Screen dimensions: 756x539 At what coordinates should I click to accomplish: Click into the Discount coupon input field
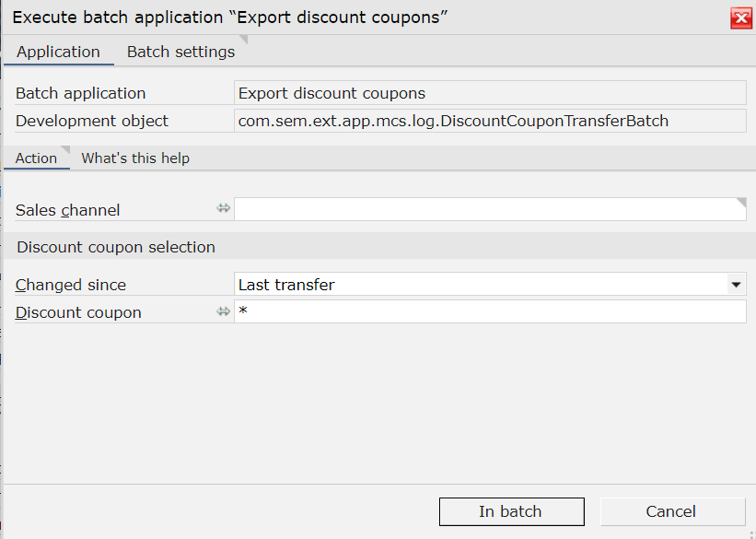tap(488, 312)
